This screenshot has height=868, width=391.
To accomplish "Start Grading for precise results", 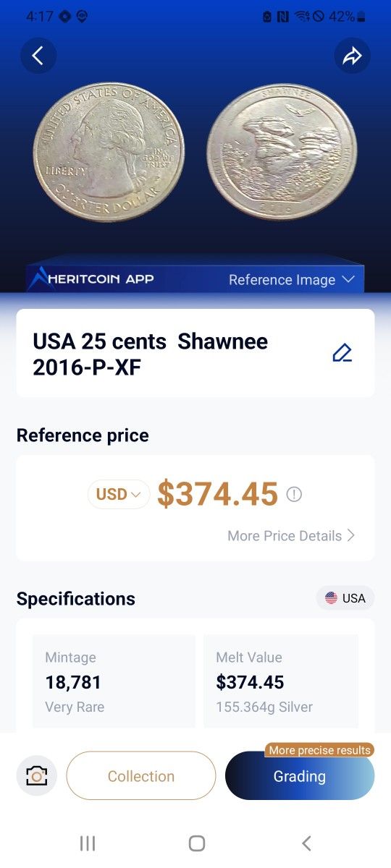I will click(300, 775).
